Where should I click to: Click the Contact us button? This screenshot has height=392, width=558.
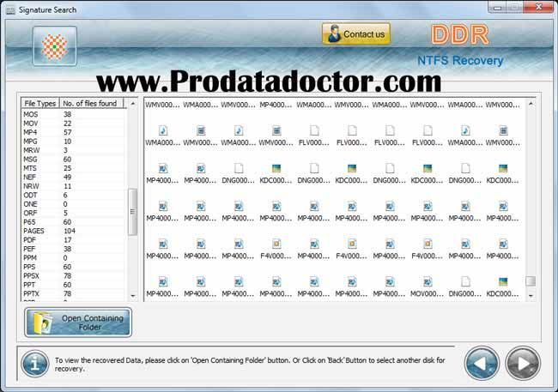[356, 34]
